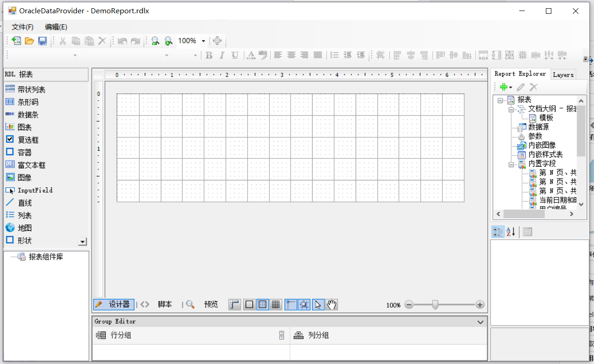The height and width of the screenshot is (364, 594).
Task: Click the pencil edit icon in Report Explorer
Action: 521,87
